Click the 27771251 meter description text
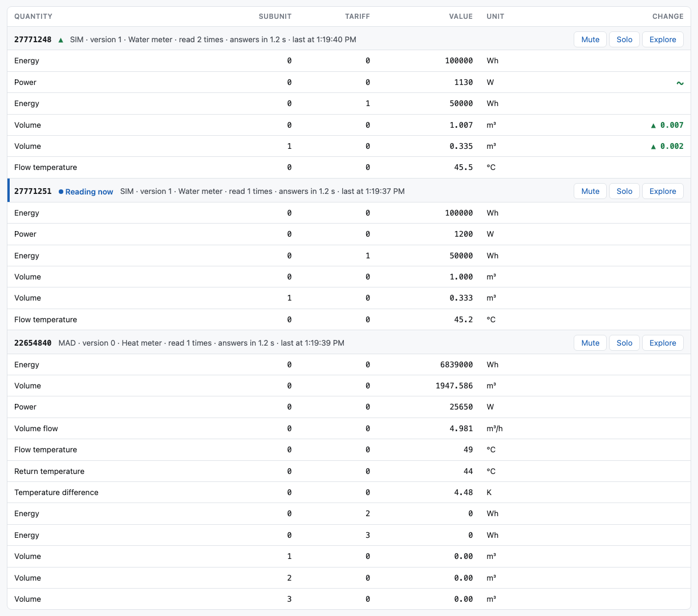 tap(262, 191)
